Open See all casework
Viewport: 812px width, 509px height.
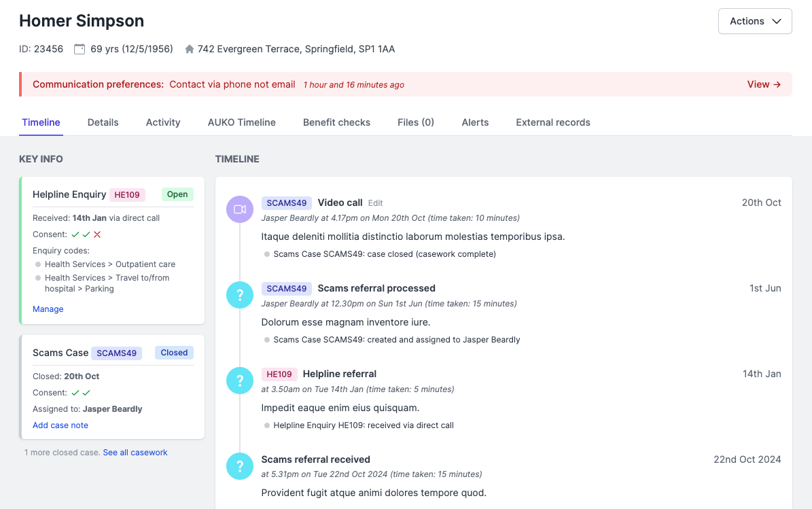[135, 452]
